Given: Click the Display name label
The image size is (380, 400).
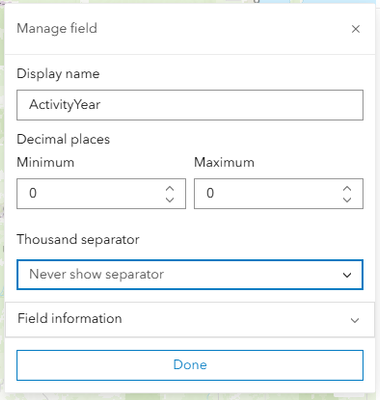Looking at the screenshot, I should pyautogui.click(x=58, y=74).
